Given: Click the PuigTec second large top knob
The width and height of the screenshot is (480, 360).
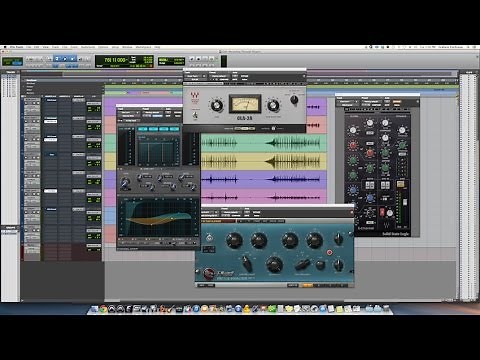Looking at the screenshot, I should coord(259,240).
